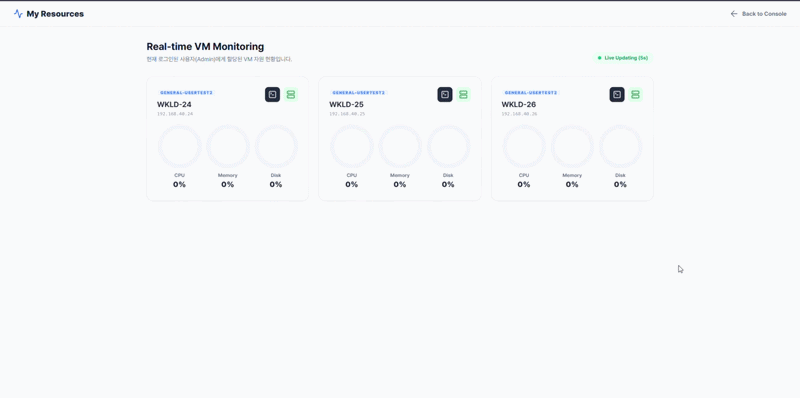Click the My Resources pulse logo icon
The height and width of the screenshot is (398, 800).
tap(18, 14)
